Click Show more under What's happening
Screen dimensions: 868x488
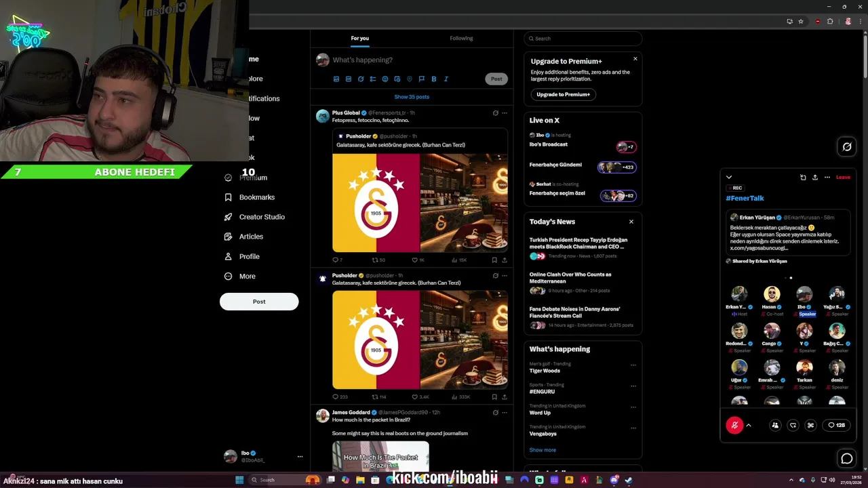coord(542,450)
